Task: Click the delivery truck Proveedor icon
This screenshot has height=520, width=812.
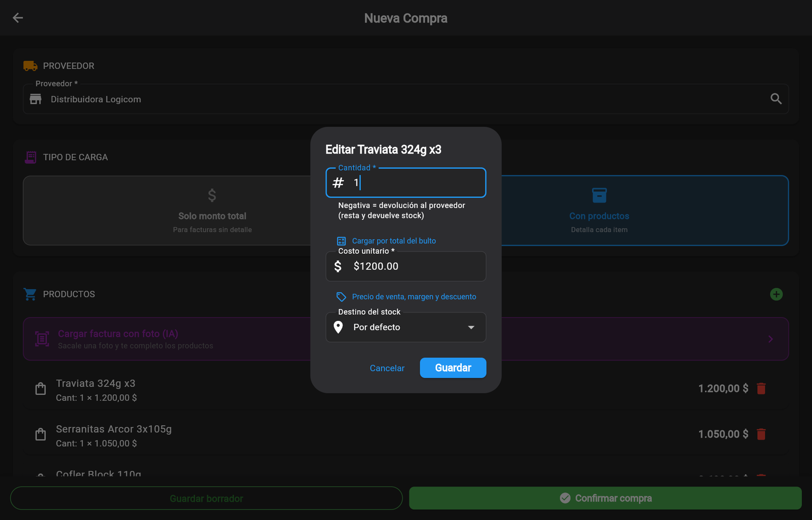Action: pyautogui.click(x=30, y=66)
